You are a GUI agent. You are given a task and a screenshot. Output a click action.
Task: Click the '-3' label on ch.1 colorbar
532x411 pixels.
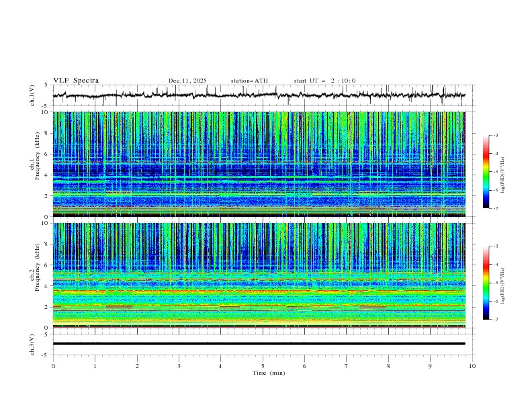pyautogui.click(x=495, y=136)
